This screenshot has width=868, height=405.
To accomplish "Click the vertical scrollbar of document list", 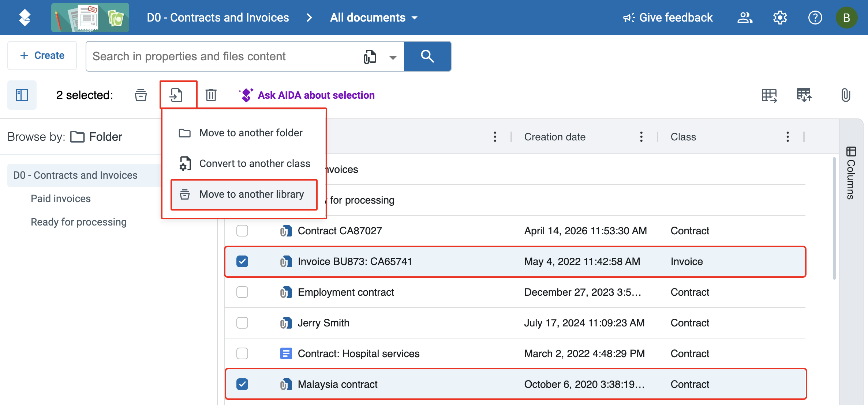I will [834, 219].
